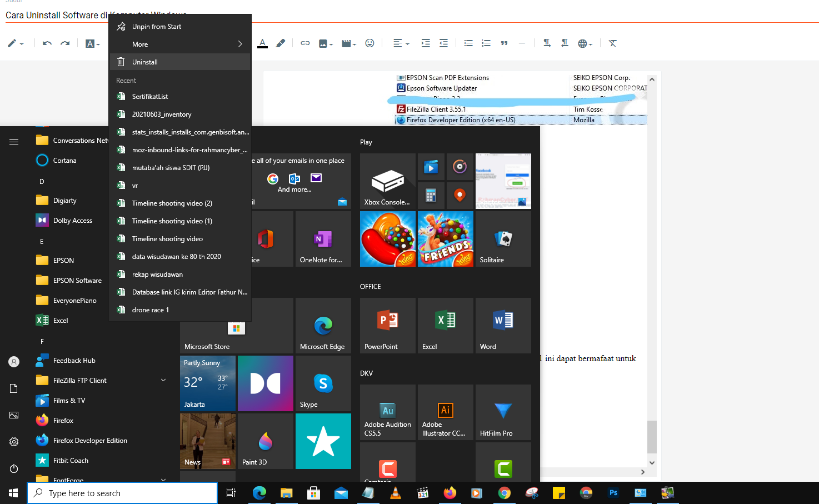Select the highlight color marker icon
819x504 pixels.
tap(281, 43)
